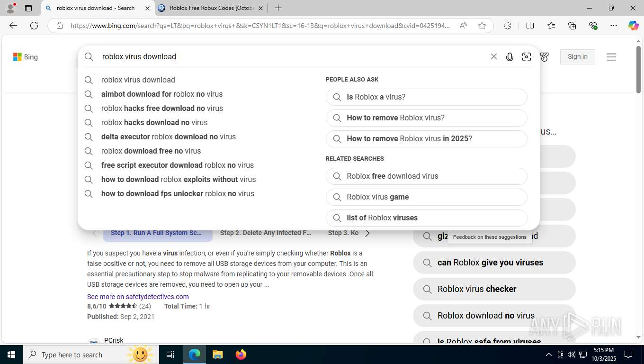Click the browser address bar URL
The width and height of the screenshot is (644, 364).
click(260, 26)
